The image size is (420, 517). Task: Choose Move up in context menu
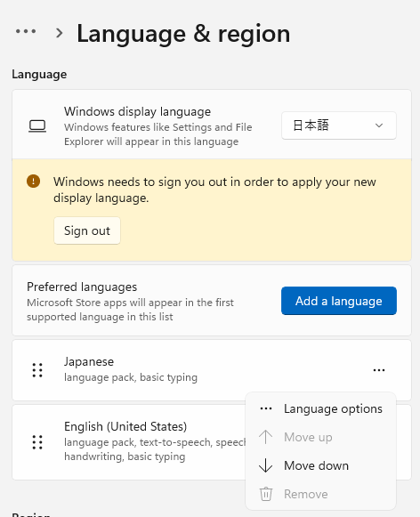pyautogui.click(x=320, y=437)
